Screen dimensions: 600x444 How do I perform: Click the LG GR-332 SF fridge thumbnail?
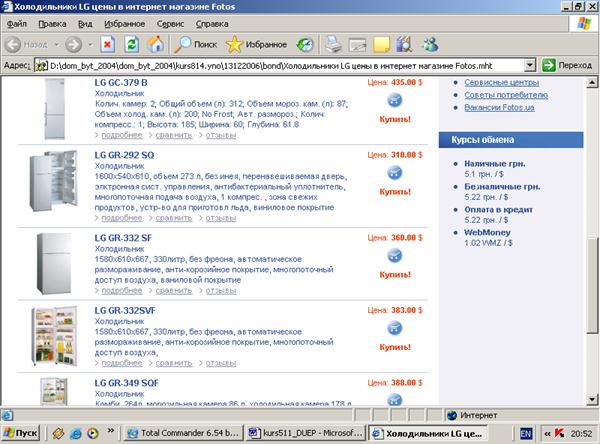click(54, 264)
